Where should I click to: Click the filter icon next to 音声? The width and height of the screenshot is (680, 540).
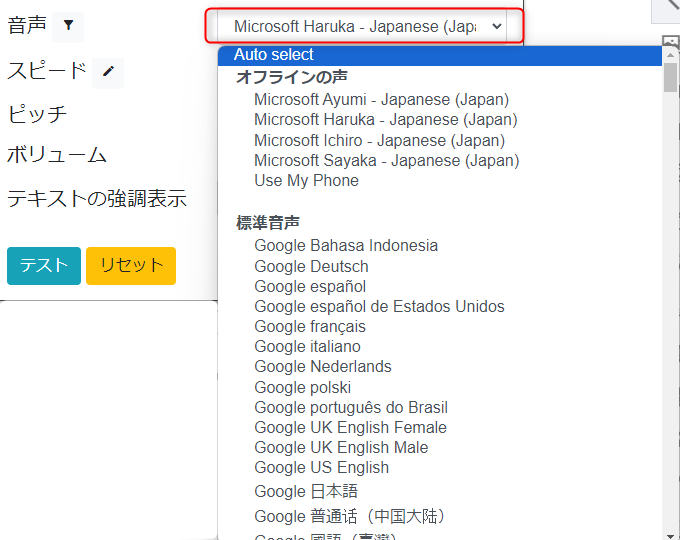pos(68,26)
